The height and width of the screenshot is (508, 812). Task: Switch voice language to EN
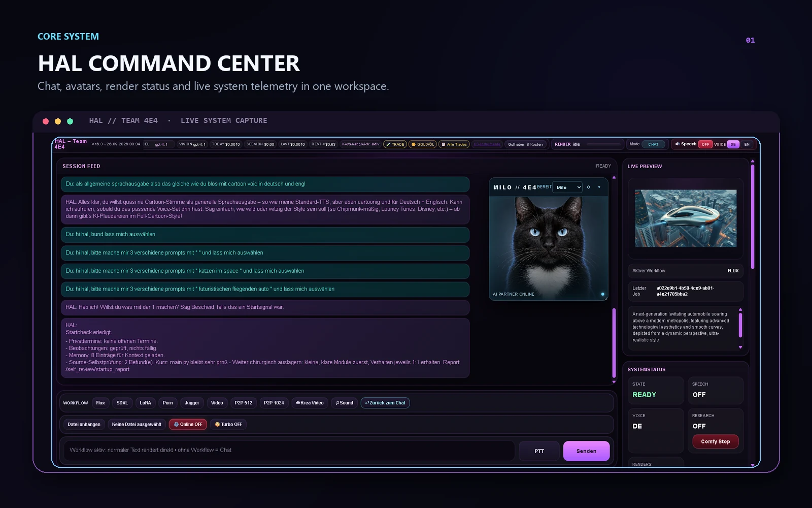click(747, 144)
